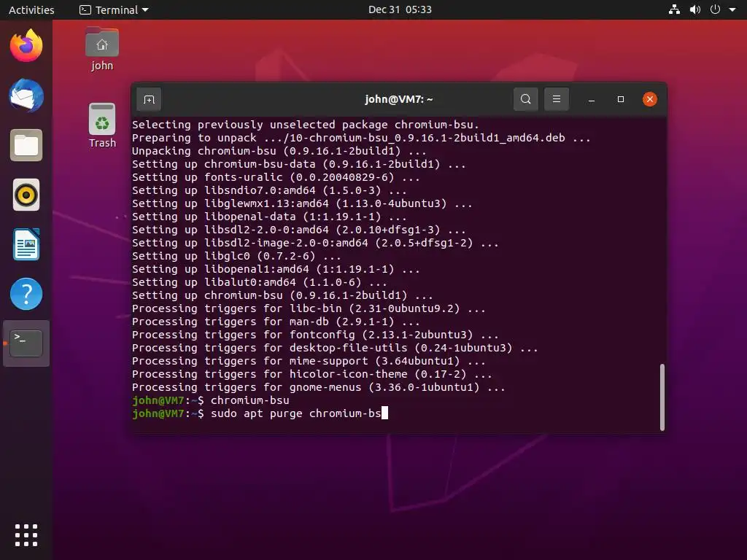
Task: Click 'Setting up libsdl2-2.0-0:amd64' line
Action: coord(298,230)
